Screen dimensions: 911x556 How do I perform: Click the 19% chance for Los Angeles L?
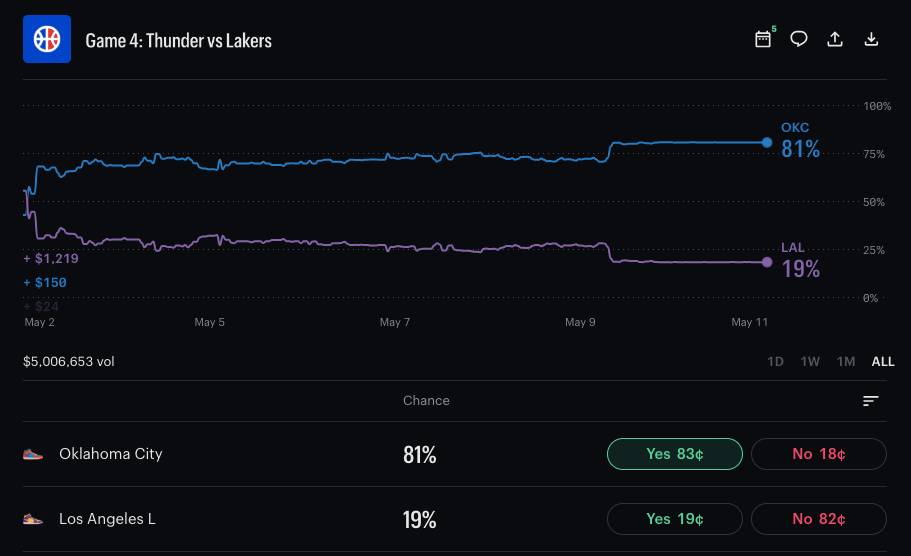click(419, 519)
